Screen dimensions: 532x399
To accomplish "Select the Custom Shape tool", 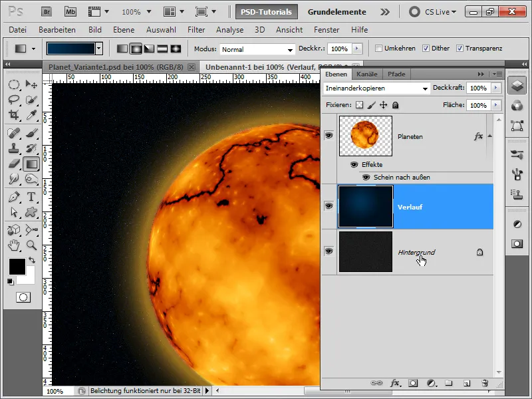I will pos(31,212).
